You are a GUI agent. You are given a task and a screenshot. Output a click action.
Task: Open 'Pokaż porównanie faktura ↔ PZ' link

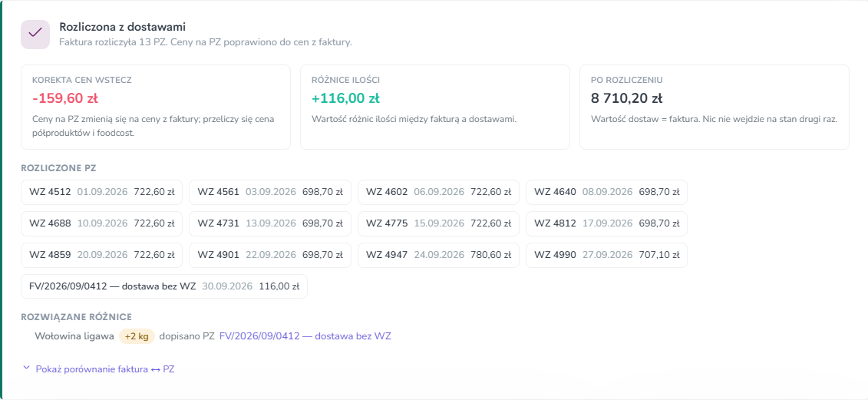coord(105,369)
